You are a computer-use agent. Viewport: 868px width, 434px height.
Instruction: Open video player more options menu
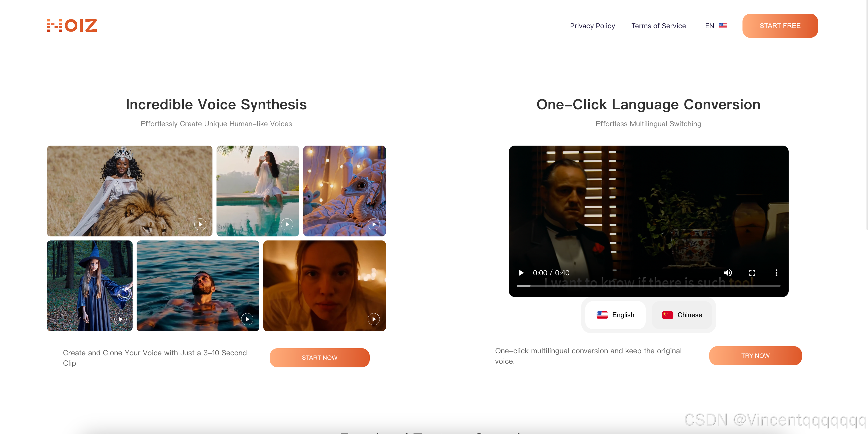pos(776,273)
